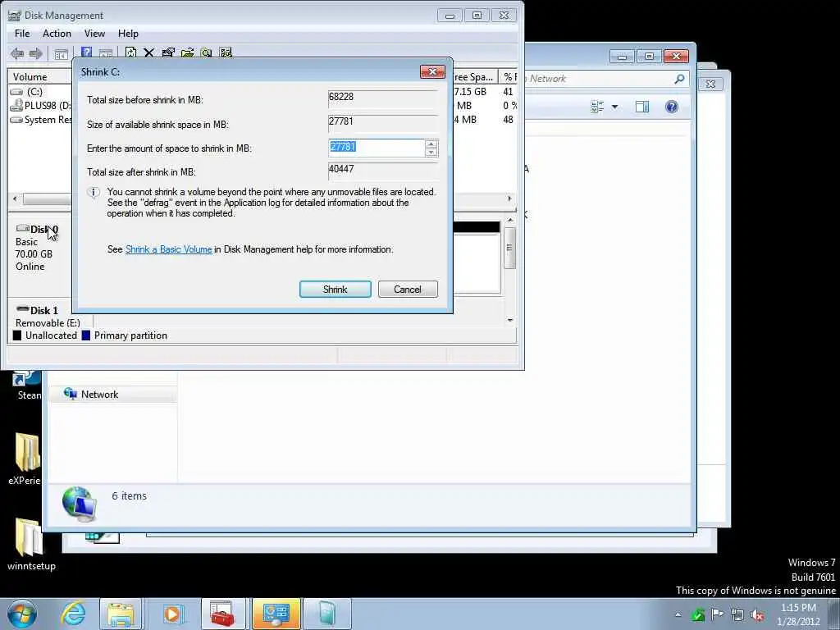Sort by the Volume column header
Screen dimensions: 840x630
[x=39, y=76]
